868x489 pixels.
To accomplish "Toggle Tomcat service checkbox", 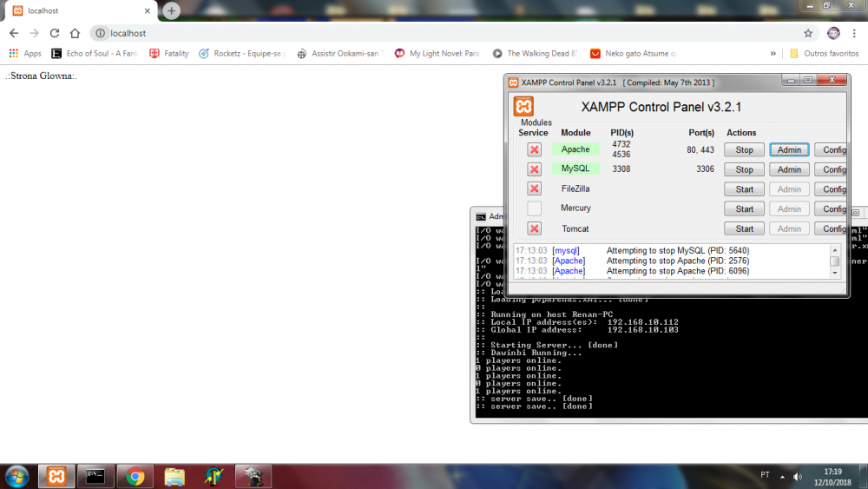I will (534, 228).
